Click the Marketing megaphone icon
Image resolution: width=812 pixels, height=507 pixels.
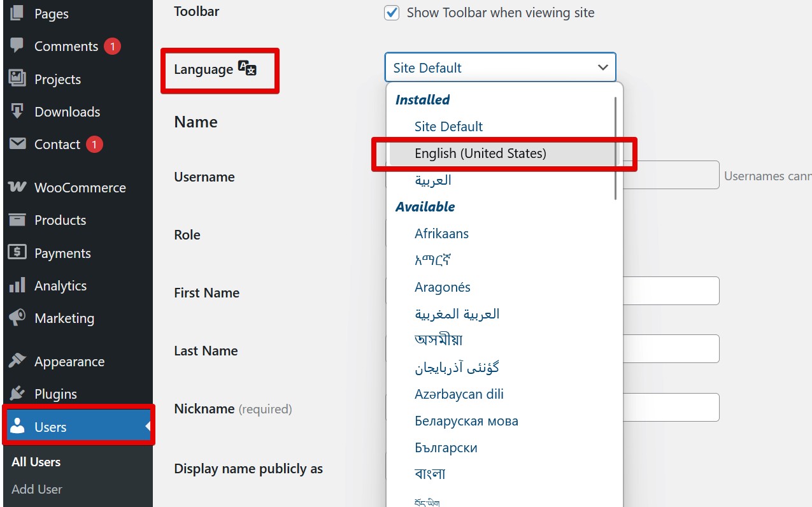[17, 318]
